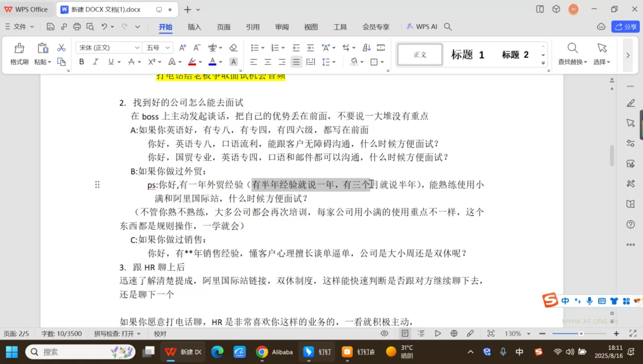Click the Increase Indent icon
The height and width of the screenshot is (364, 643).
click(x=310, y=48)
